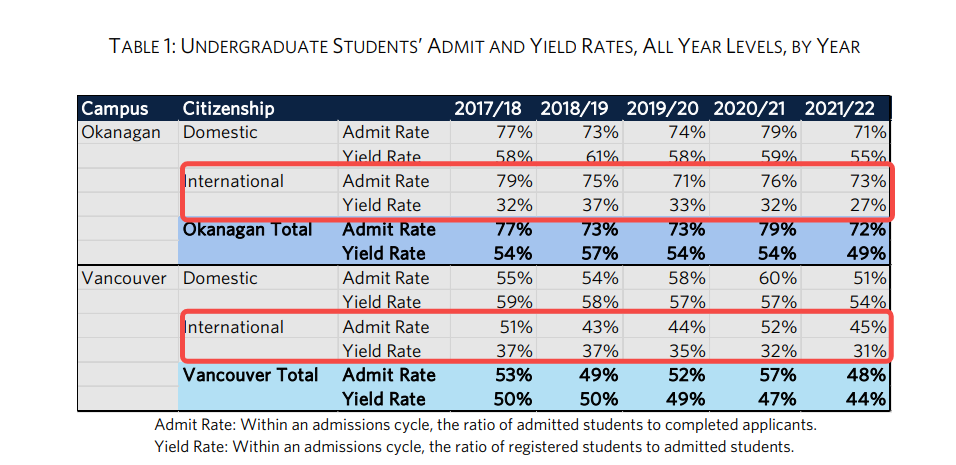This screenshot has width=956, height=465.
Task: Click the Citizenship column header
Action: [228, 108]
